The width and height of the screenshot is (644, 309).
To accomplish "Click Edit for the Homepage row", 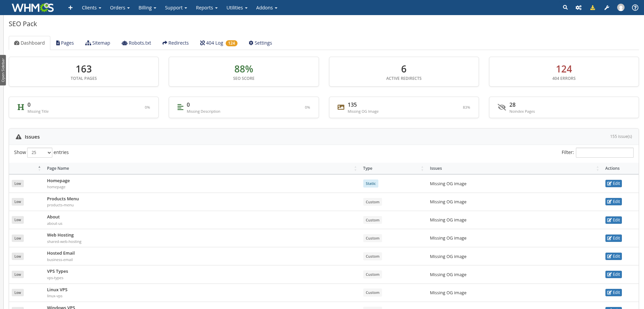I will tap(613, 184).
